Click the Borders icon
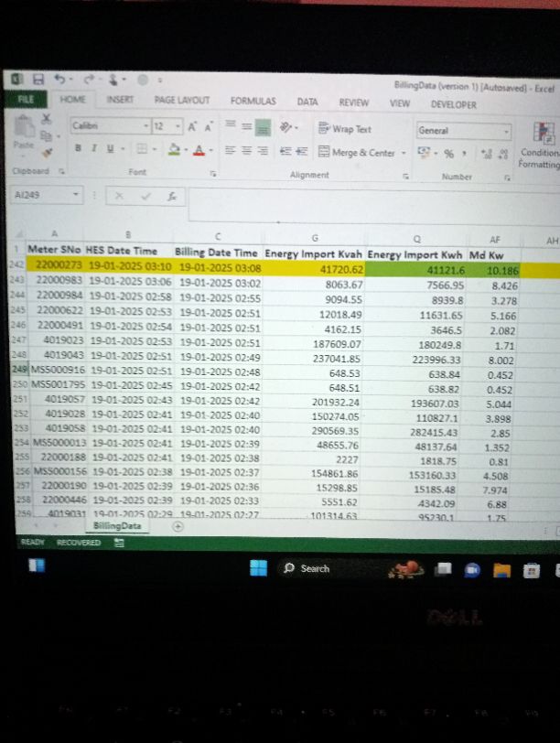Viewport: 560px width, 743px height. (142, 149)
